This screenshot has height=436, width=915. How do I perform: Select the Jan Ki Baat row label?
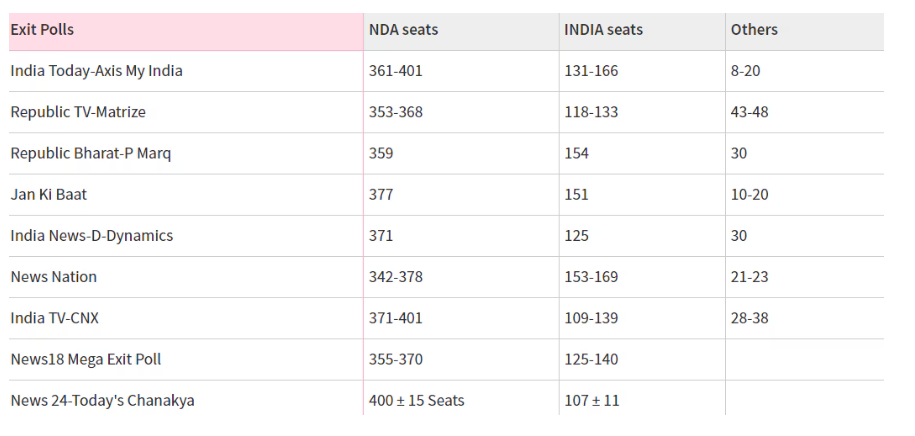[49, 194]
